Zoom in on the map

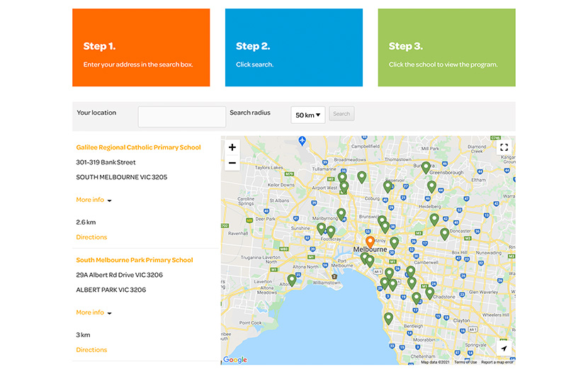point(232,147)
